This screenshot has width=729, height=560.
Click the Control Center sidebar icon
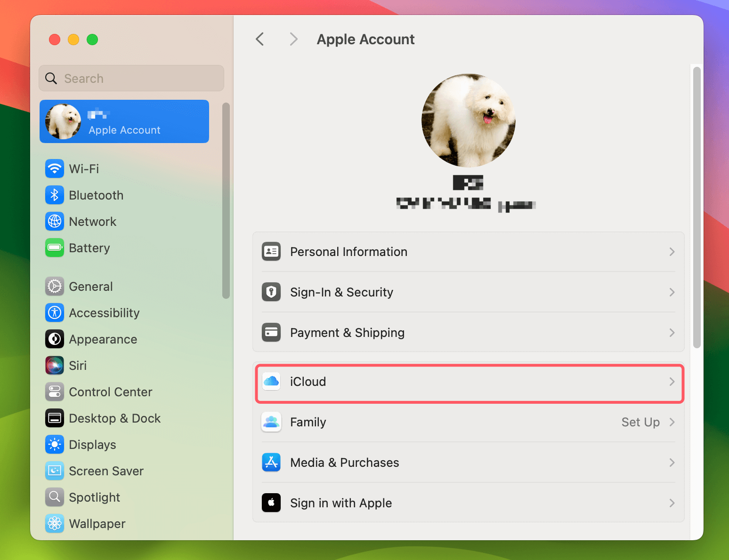[x=55, y=392]
